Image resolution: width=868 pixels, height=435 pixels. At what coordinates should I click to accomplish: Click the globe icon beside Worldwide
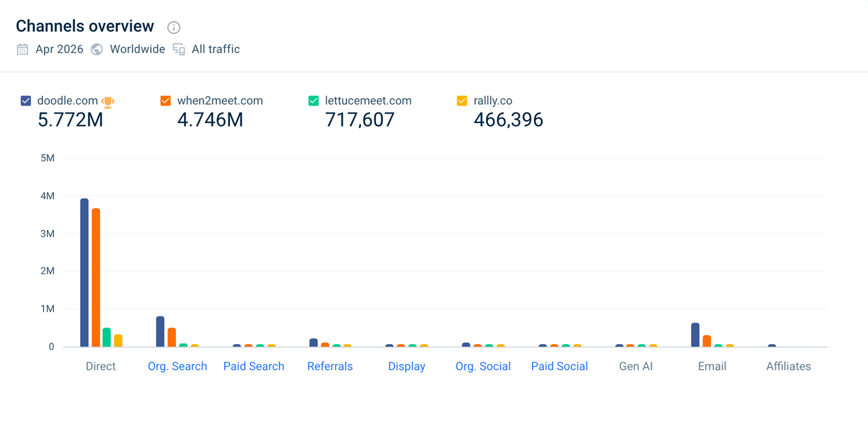tap(97, 49)
